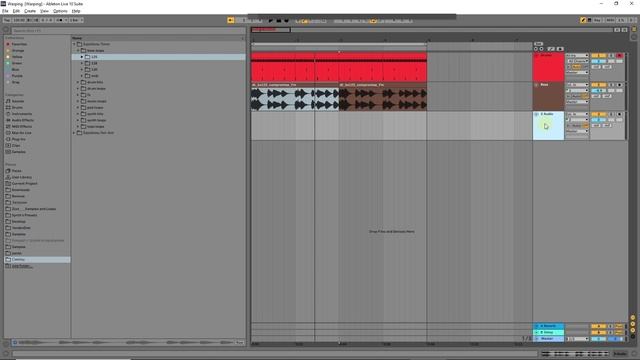Toggle MIDI map mode switch
640x360 pixels.
[x=610, y=20]
